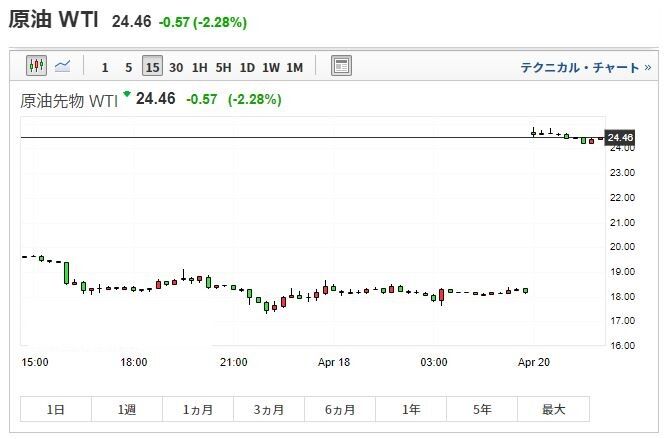Set the 5 minute interval
Viewport: 666px width, 439px height.
tap(128, 67)
